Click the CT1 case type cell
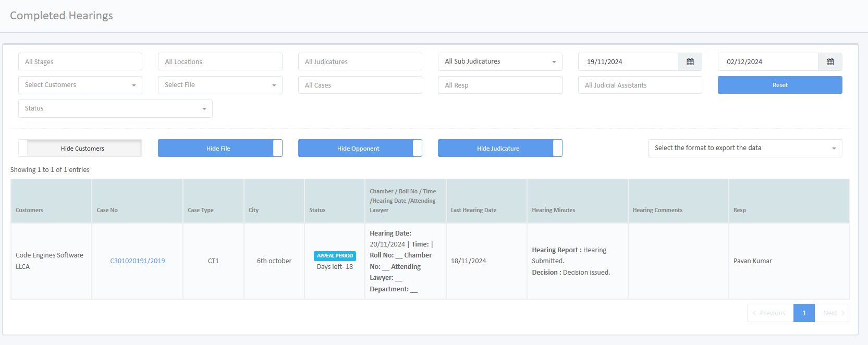 coord(213,261)
